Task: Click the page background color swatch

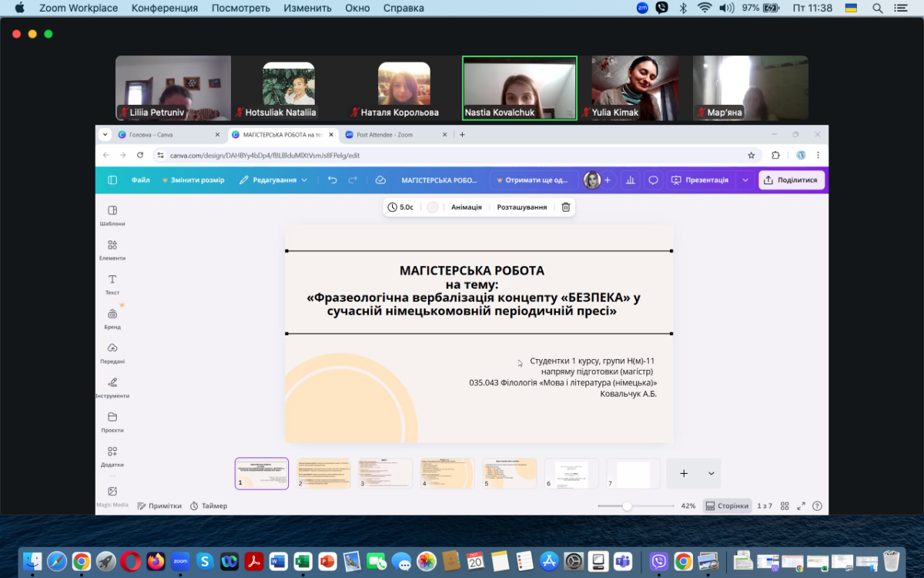Action: [x=433, y=207]
